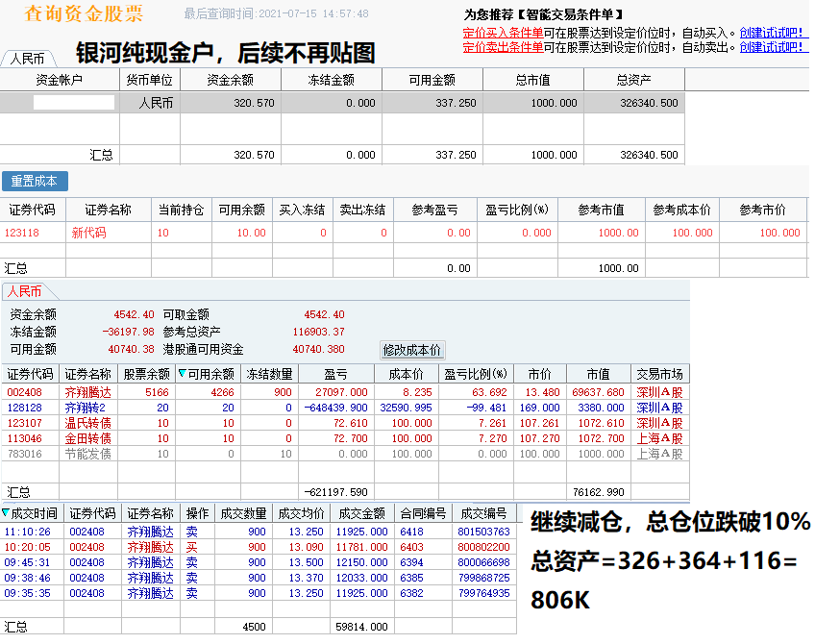Click the 成本价 column header
This screenshot has width=815, height=644.
[x=407, y=374]
